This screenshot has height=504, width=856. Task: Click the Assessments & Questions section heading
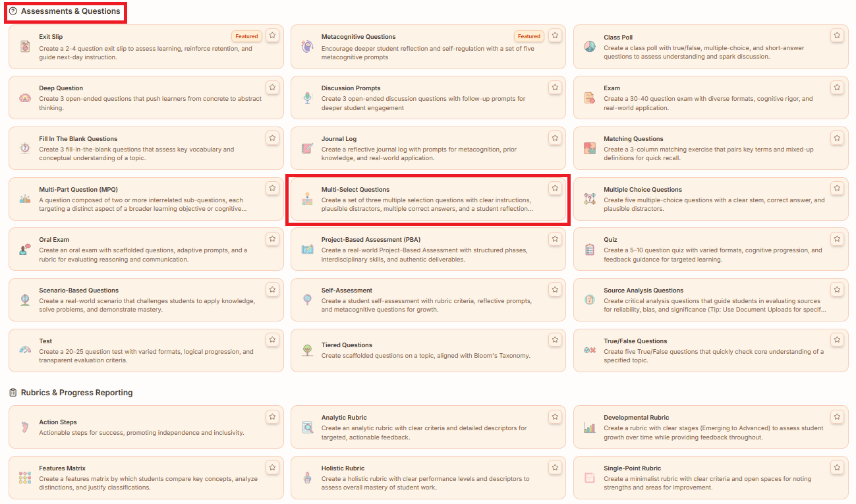coord(70,11)
